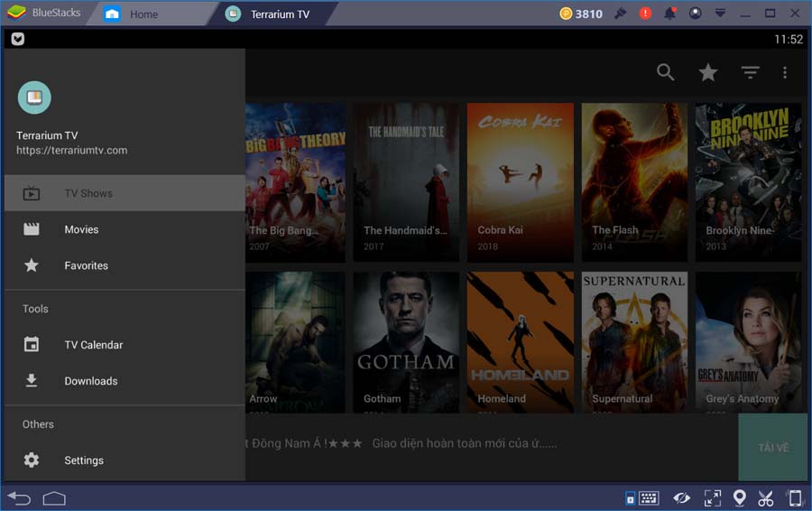
Task: Tap the BlueStacks home button
Action: pos(54,498)
